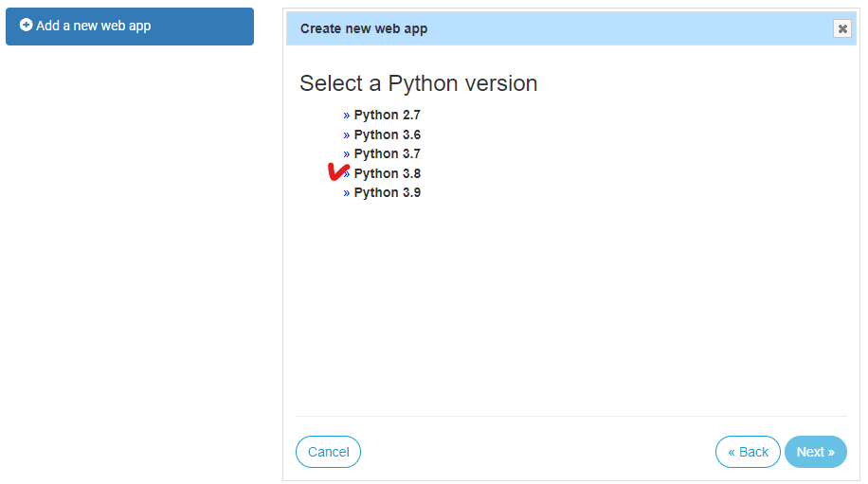Screen dimensions: 868x484
Task: Click the Create new web app title bar
Action: point(570,28)
